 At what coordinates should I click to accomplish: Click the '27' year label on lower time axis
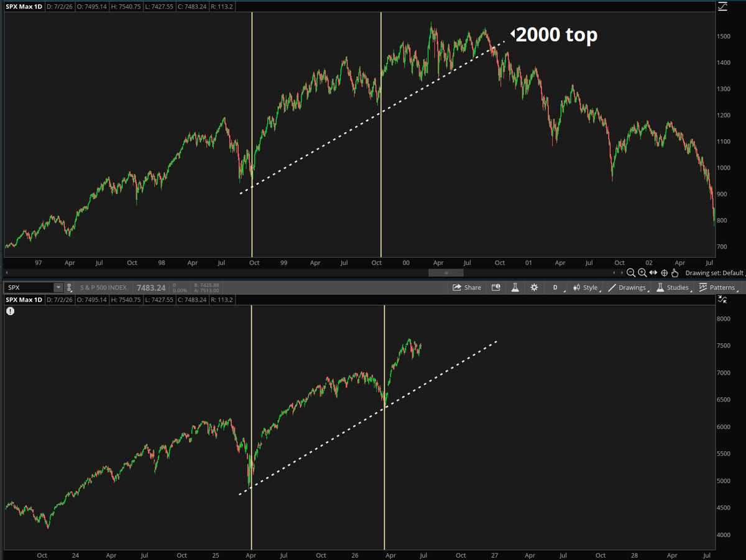coord(495,555)
